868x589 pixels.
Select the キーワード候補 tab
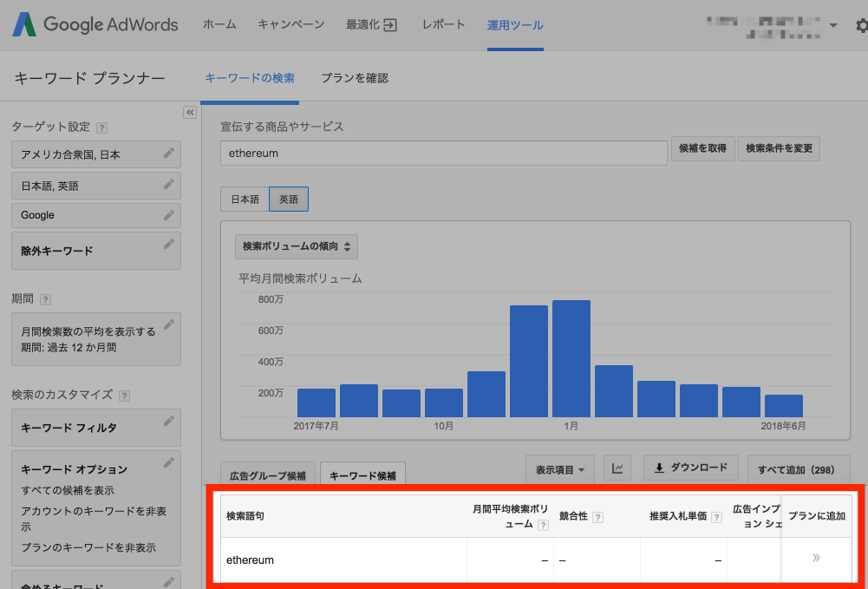pyautogui.click(x=362, y=475)
